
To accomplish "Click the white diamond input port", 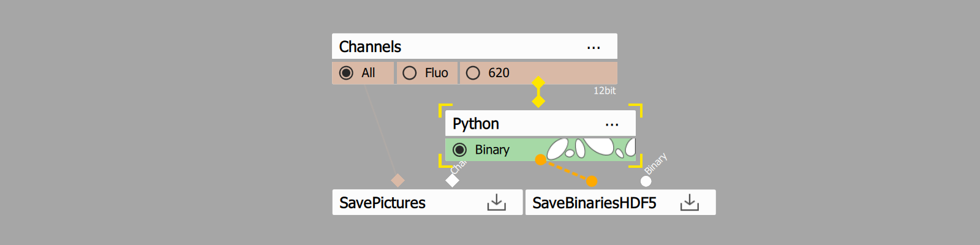I will [x=452, y=181].
